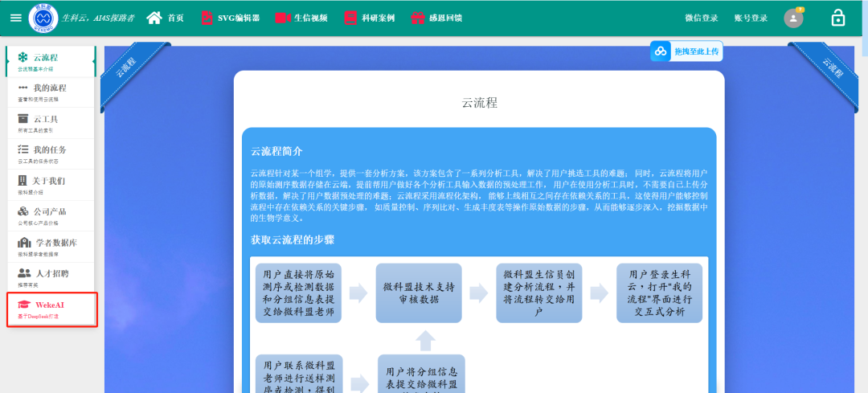Click the page's vertical scrollbar thumb
Image resolution: width=868 pixels, height=393 pixels.
tap(865, 27)
